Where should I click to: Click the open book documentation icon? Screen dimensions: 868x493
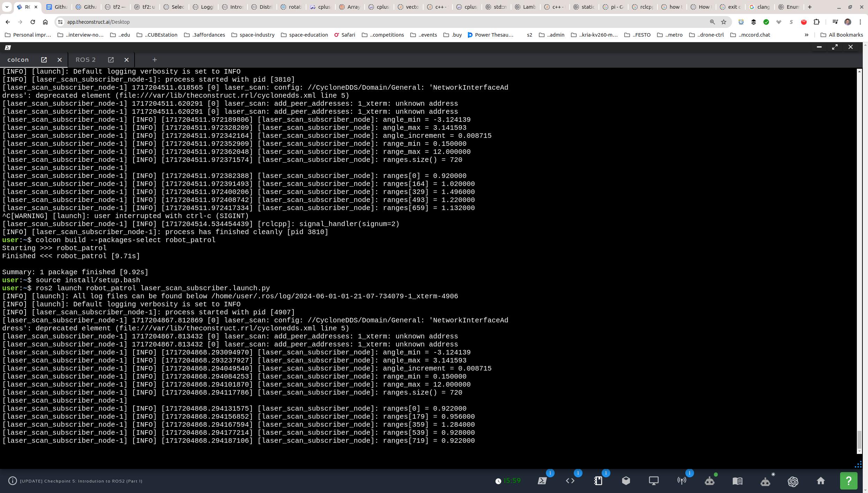737,481
